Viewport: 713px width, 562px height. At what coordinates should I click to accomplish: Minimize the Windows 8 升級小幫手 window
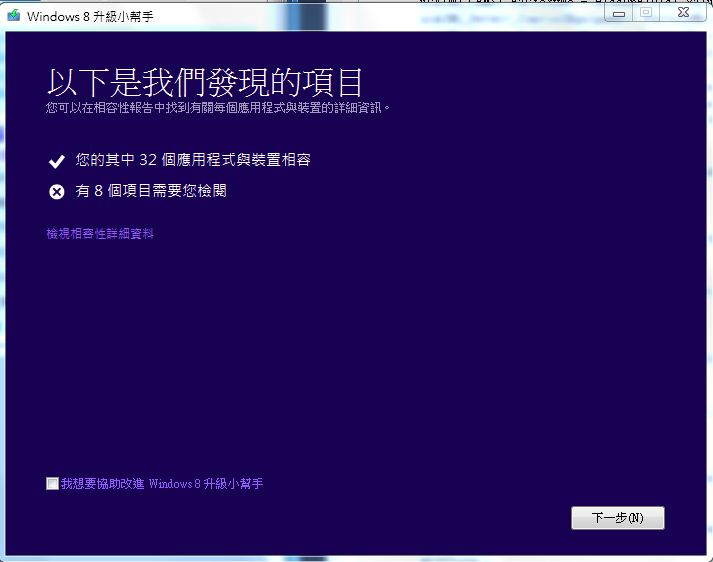[x=618, y=14]
